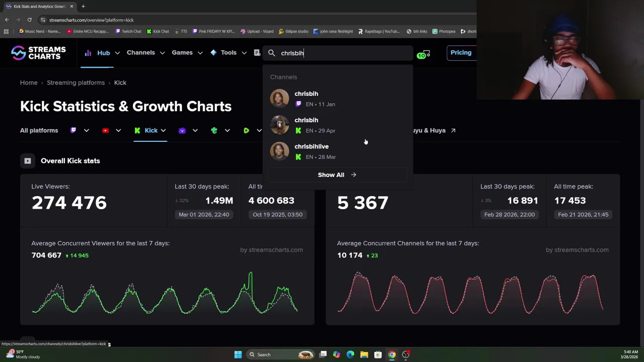Open File Explorer from taskbar
644x362 pixels.
(x=364, y=354)
